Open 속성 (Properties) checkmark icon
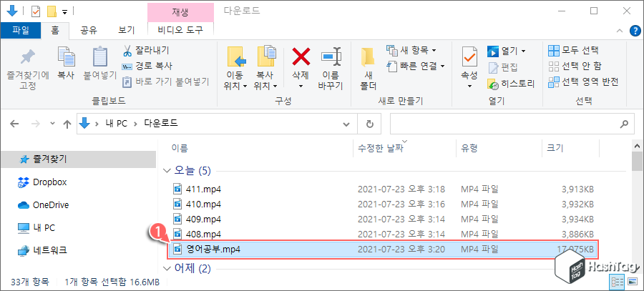This screenshot has width=644, height=291. (469, 57)
